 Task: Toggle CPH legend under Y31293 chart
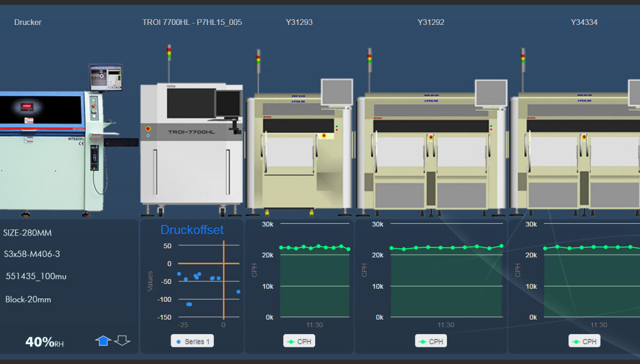tap(299, 341)
